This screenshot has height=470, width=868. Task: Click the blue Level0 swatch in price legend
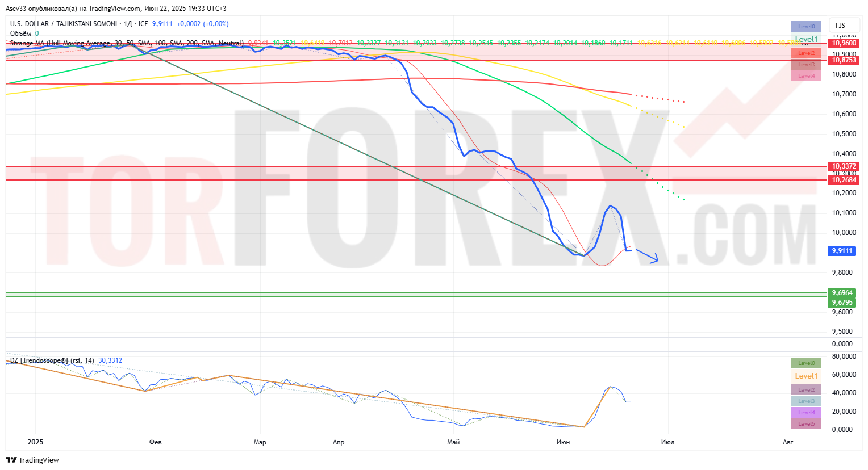coord(806,27)
